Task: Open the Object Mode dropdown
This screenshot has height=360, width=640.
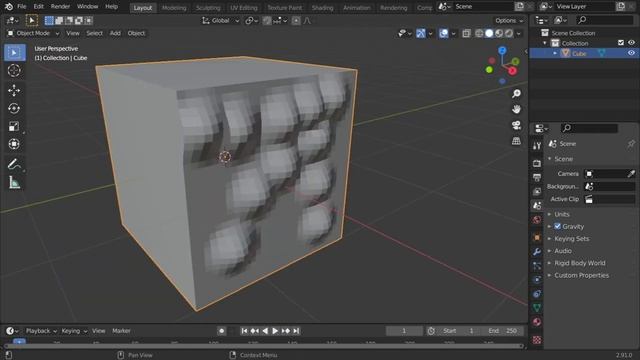Action: tap(33, 33)
